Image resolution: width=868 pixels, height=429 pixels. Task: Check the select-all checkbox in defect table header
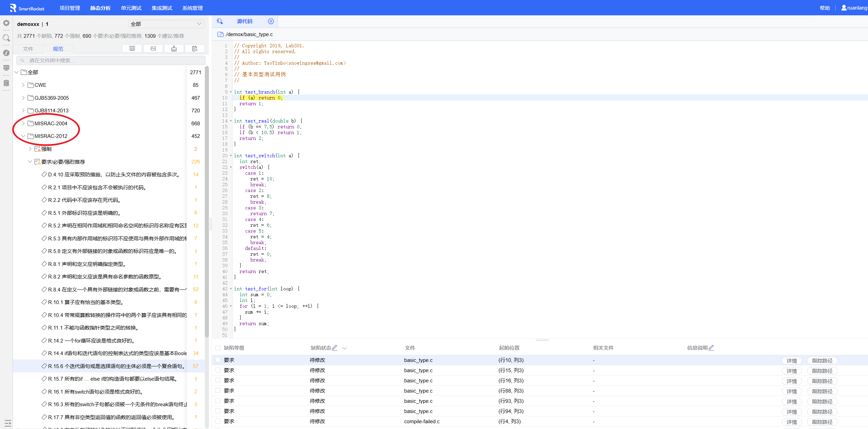click(x=218, y=348)
